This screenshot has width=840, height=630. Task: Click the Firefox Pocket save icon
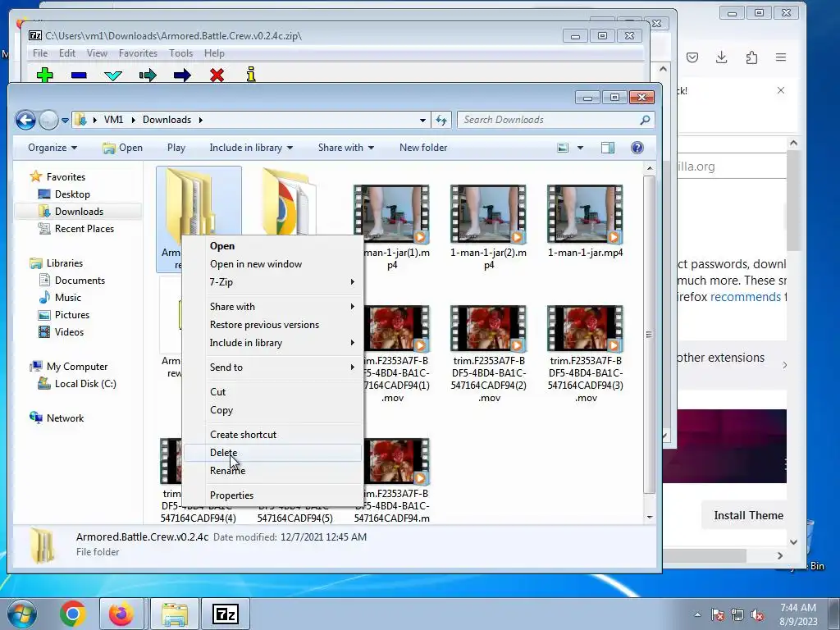(x=692, y=57)
